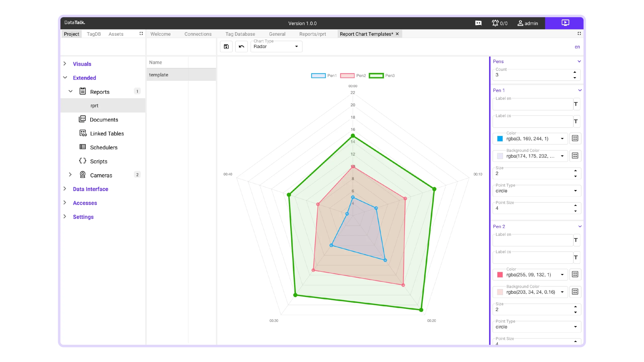Open the alarm bell notifications 0/0
644x362 pixels.
click(499, 23)
